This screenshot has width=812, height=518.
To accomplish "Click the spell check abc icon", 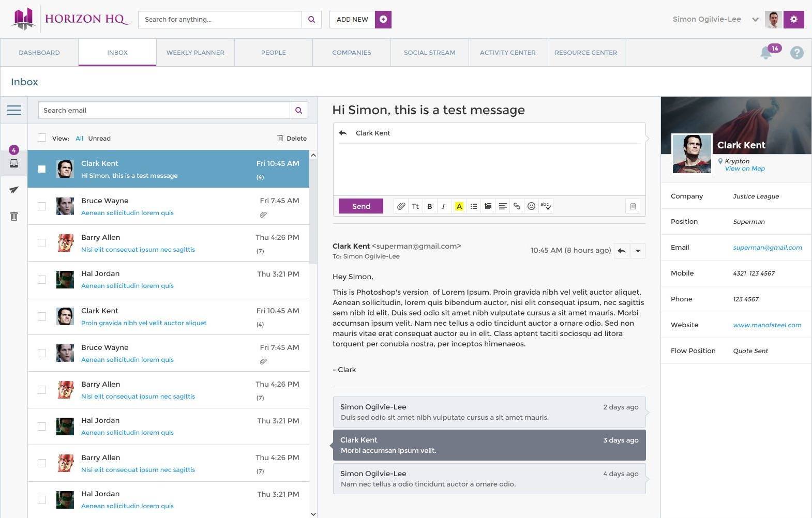I will 546,206.
